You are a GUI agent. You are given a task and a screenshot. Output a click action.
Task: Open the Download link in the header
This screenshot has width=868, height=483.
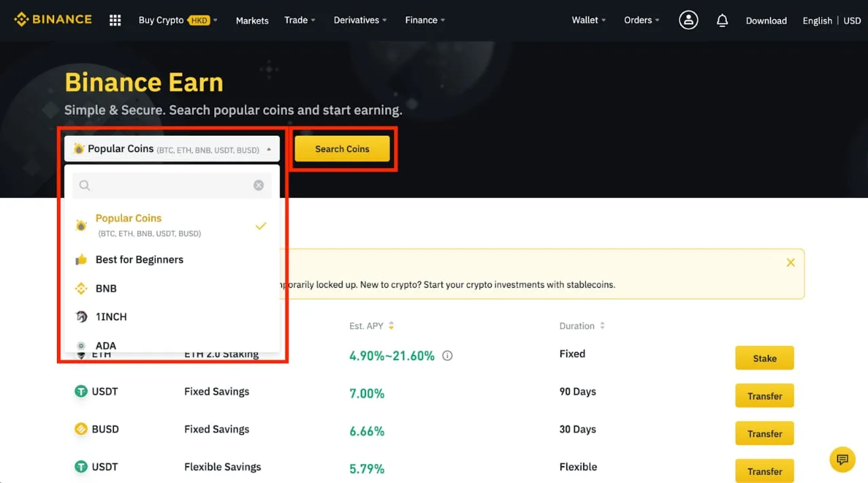pyautogui.click(x=766, y=21)
